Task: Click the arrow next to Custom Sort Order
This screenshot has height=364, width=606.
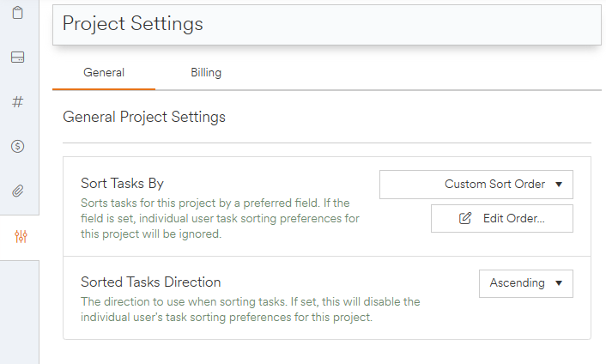Action: tap(558, 184)
